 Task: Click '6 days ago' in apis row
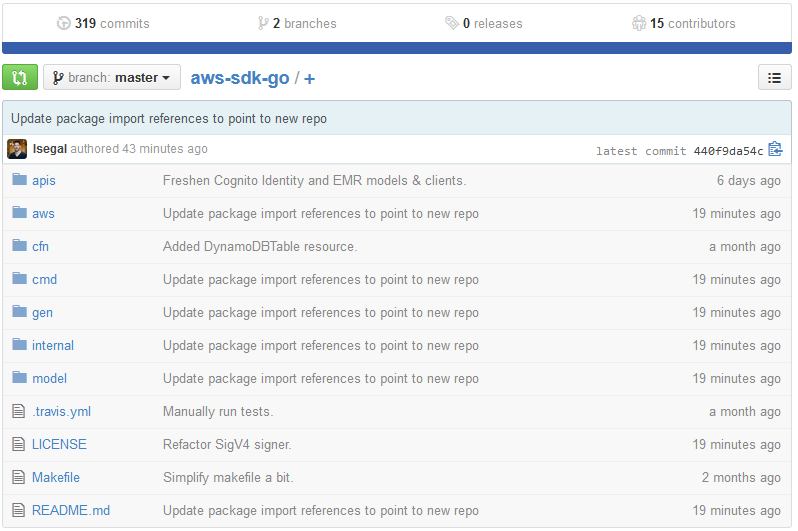(749, 181)
